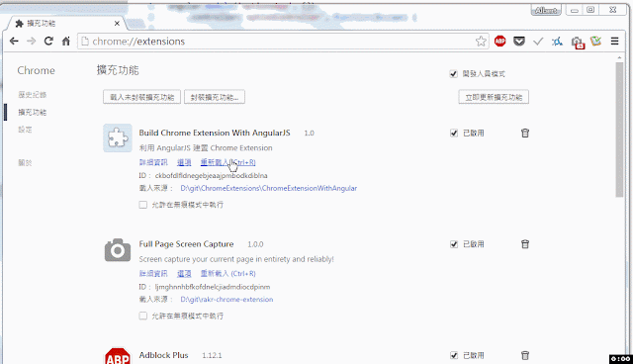Click the checkmark extension icon in toolbar

[538, 42]
